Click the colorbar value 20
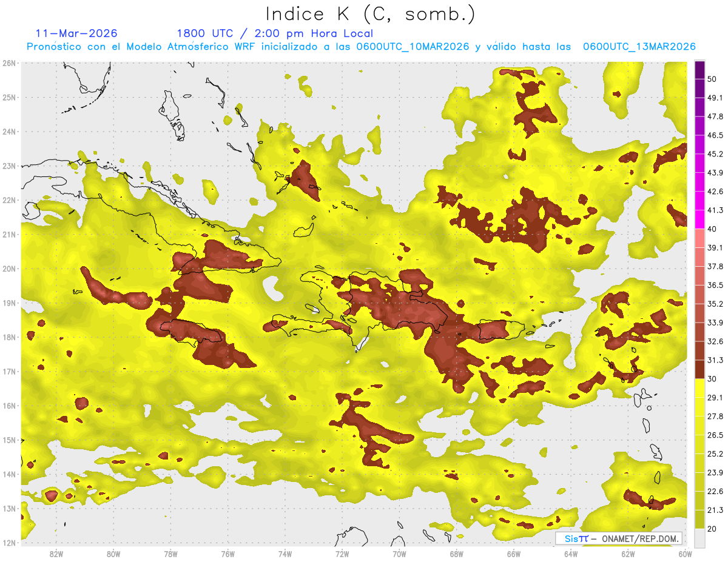Screen dimensions: 728x562 [712, 529]
